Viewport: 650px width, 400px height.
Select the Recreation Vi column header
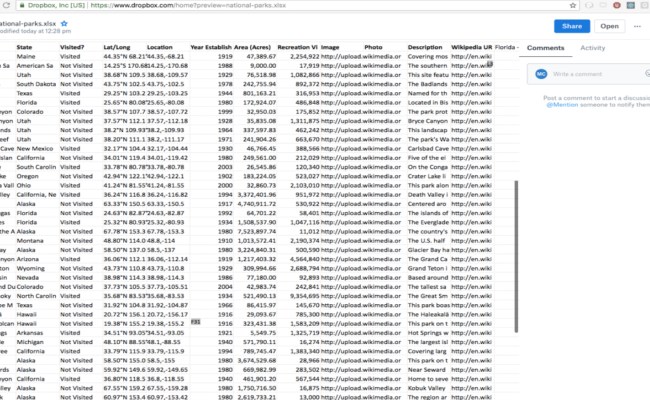297,47
